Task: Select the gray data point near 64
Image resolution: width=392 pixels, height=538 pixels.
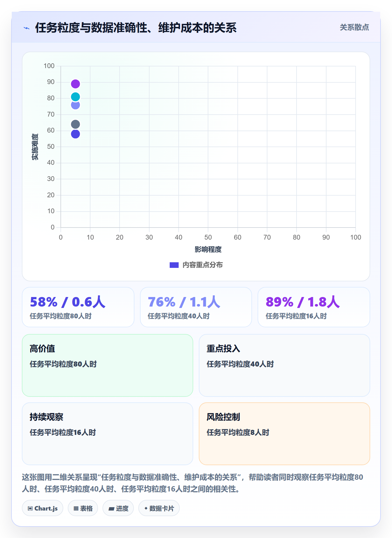Action: pos(75,124)
